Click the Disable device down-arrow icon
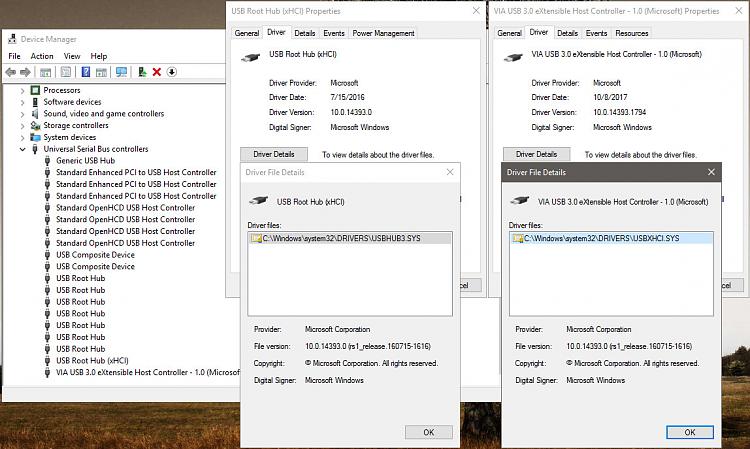Screen dimensions: 750x449 coord(172,72)
